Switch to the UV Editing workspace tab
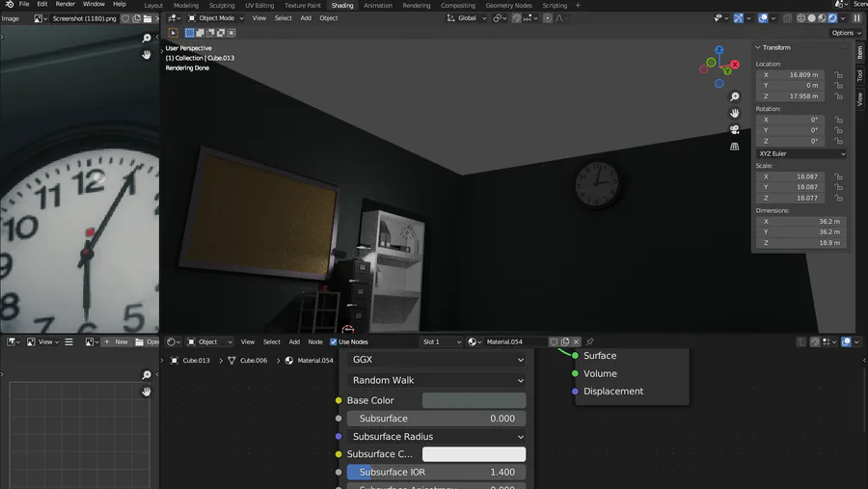Image resolution: width=868 pixels, height=489 pixels. (x=259, y=5)
